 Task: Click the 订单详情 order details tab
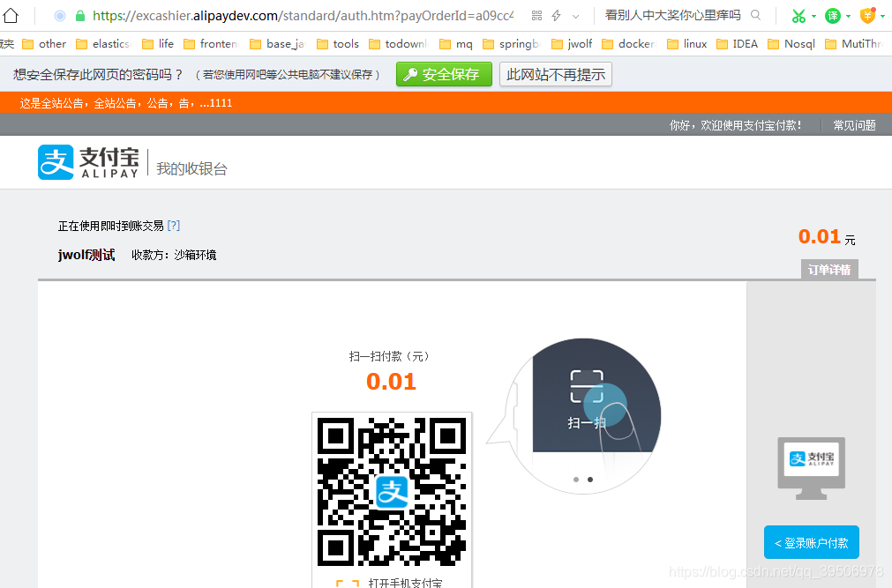[829, 270]
